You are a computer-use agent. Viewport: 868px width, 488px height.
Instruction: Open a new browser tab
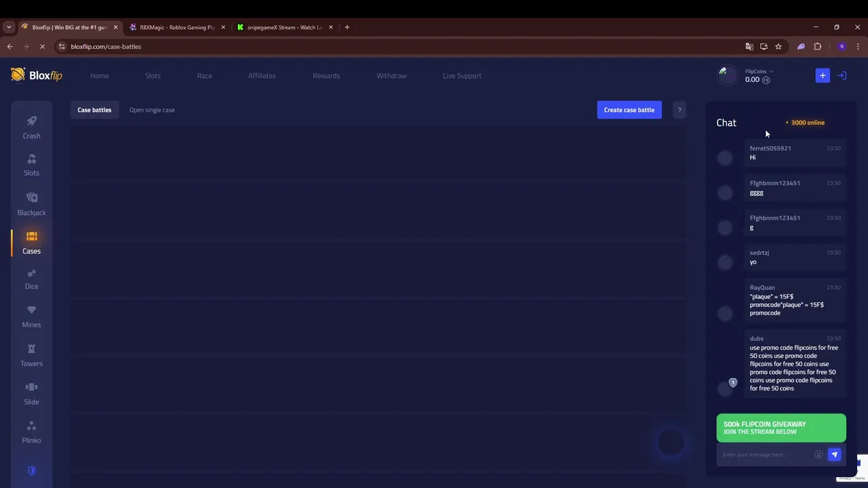[347, 27]
